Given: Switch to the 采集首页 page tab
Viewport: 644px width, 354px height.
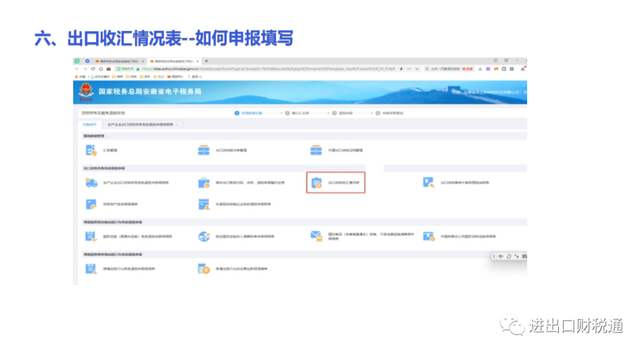Looking at the screenshot, I should (89, 125).
